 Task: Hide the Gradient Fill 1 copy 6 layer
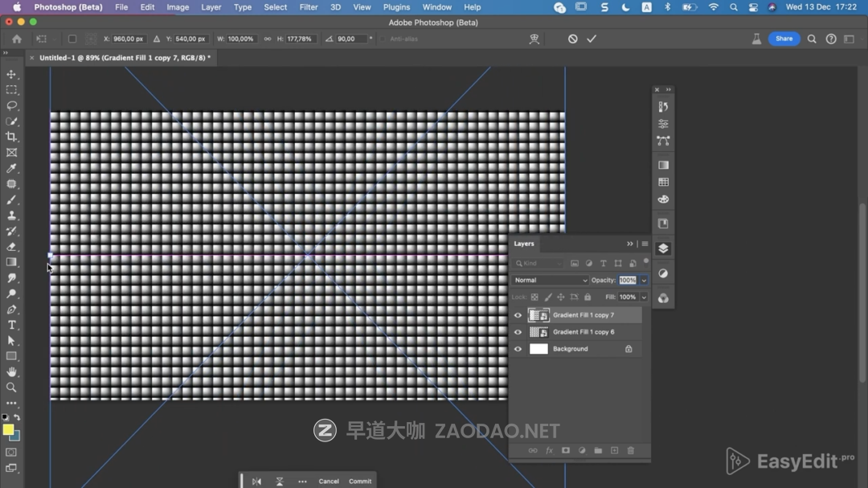coord(518,332)
